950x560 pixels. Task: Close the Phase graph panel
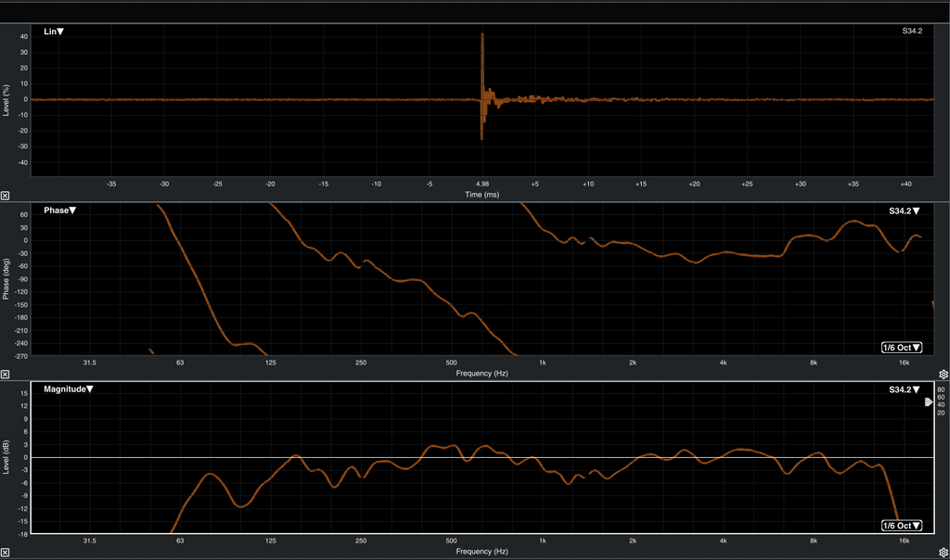pos(5,375)
